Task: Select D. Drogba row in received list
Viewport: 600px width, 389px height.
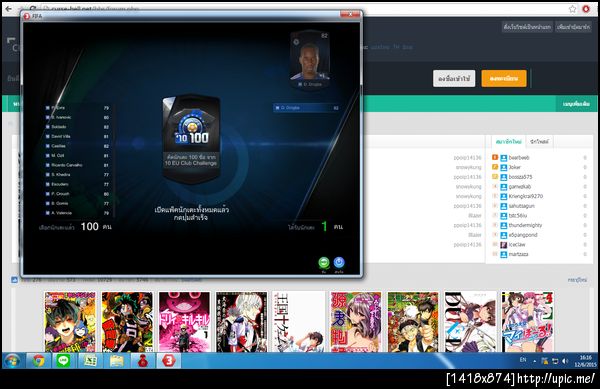Action: click(x=307, y=108)
